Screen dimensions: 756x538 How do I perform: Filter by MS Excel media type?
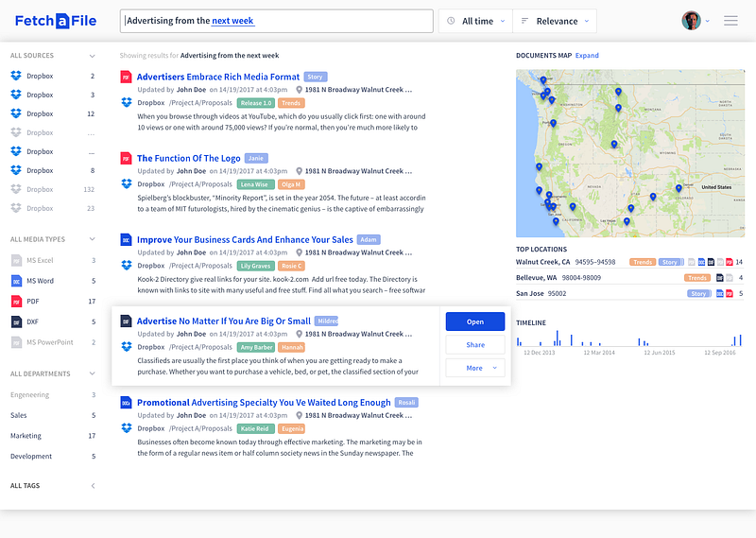coord(53,260)
